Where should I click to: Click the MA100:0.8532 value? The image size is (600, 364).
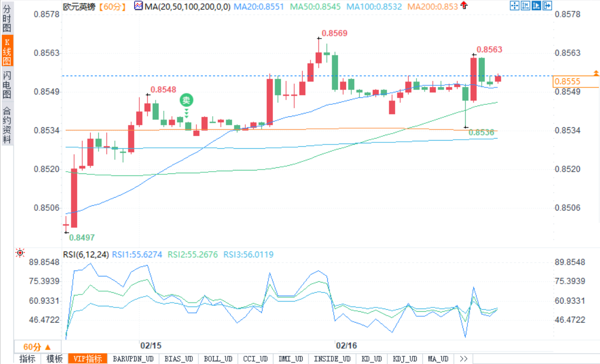(x=374, y=7)
